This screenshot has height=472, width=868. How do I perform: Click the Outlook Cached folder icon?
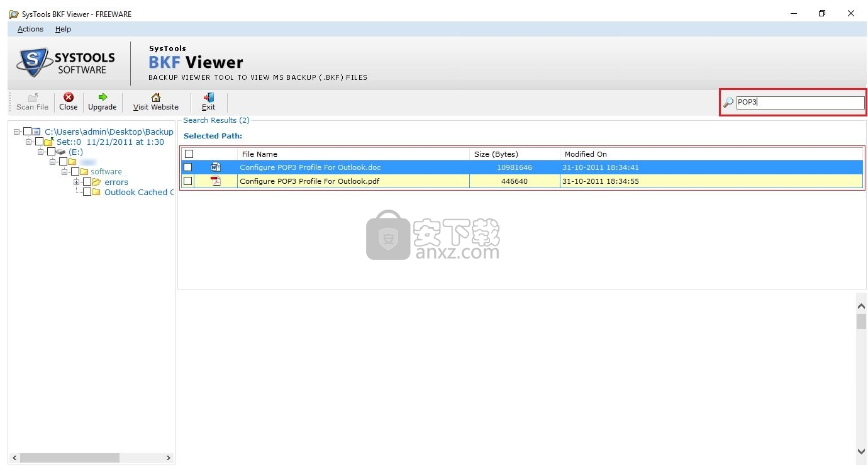point(96,192)
